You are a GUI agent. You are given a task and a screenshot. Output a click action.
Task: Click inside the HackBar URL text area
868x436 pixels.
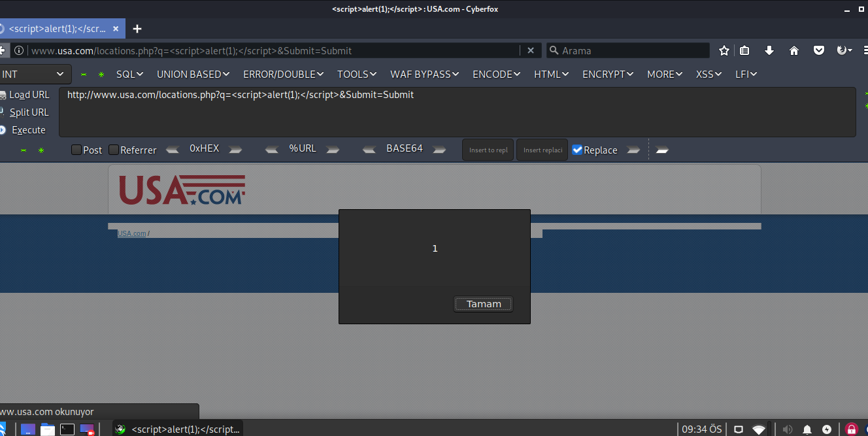[458, 112]
